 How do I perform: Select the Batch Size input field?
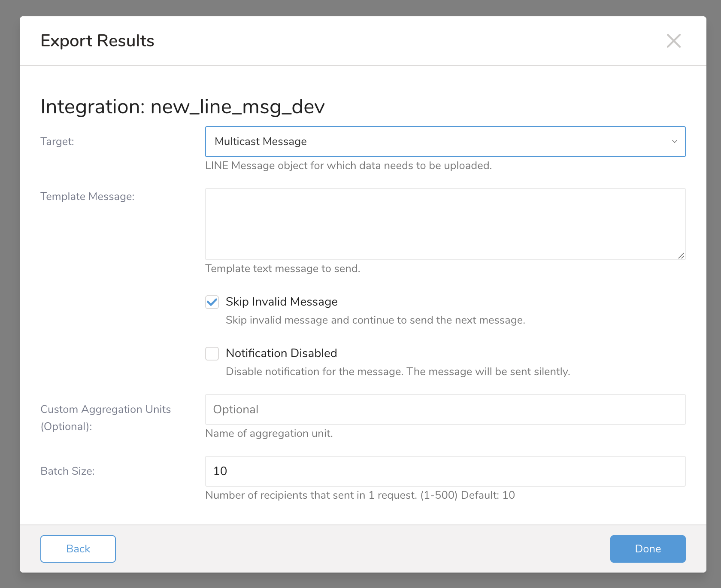(445, 471)
